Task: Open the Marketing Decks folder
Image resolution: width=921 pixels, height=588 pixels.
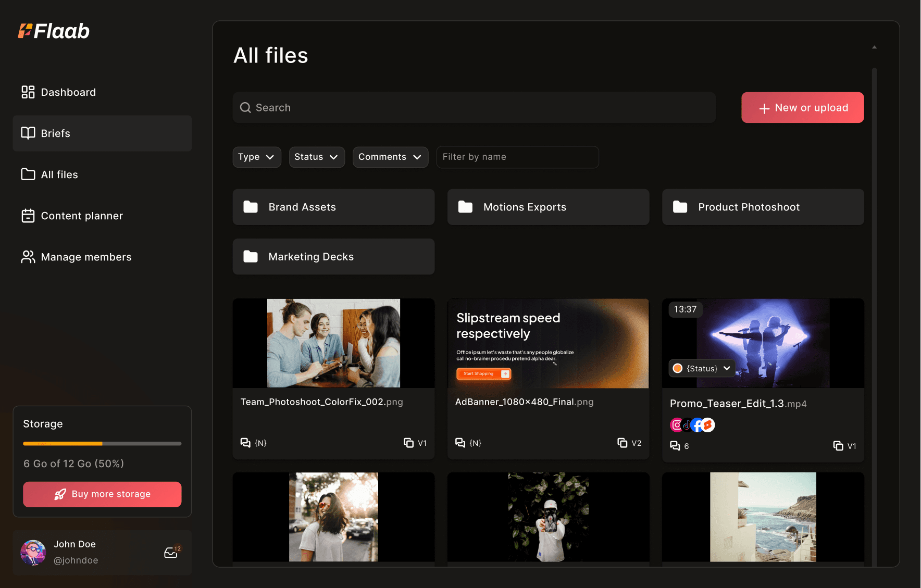Action: click(333, 256)
